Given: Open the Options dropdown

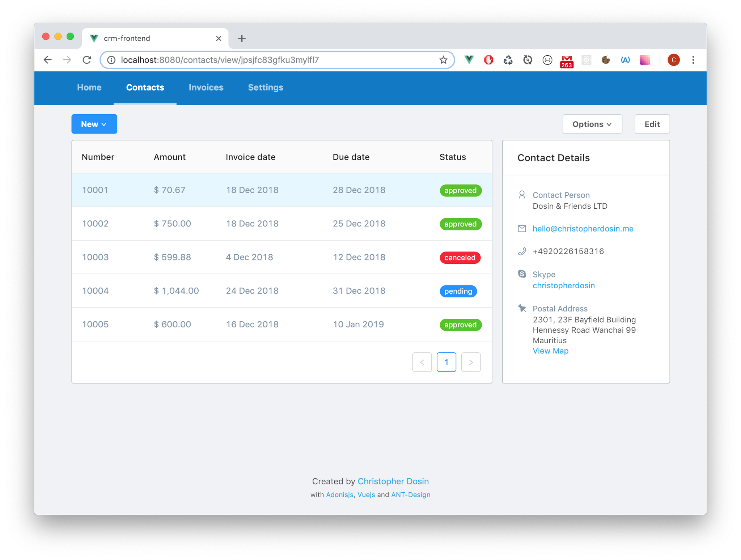Looking at the screenshot, I should coord(592,124).
